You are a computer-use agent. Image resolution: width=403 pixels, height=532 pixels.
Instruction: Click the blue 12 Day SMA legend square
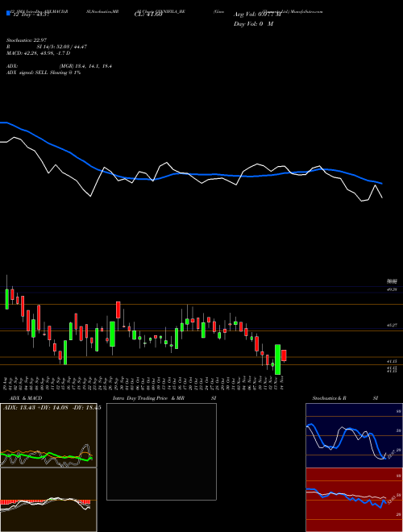point(9,14)
